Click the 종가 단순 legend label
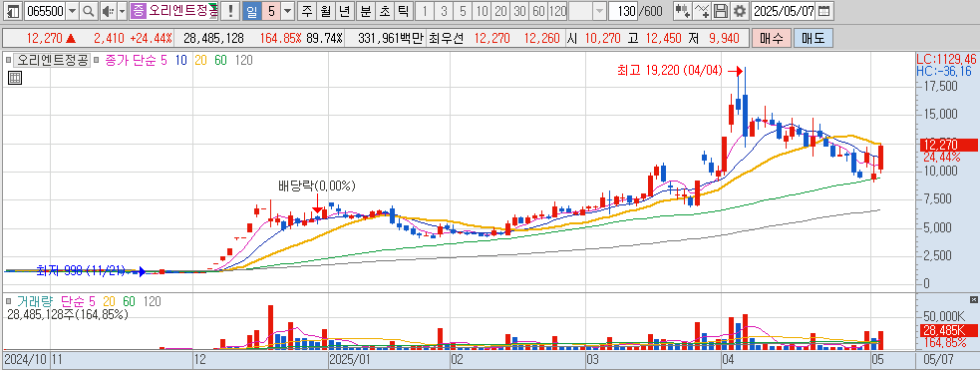 pyautogui.click(x=132, y=61)
